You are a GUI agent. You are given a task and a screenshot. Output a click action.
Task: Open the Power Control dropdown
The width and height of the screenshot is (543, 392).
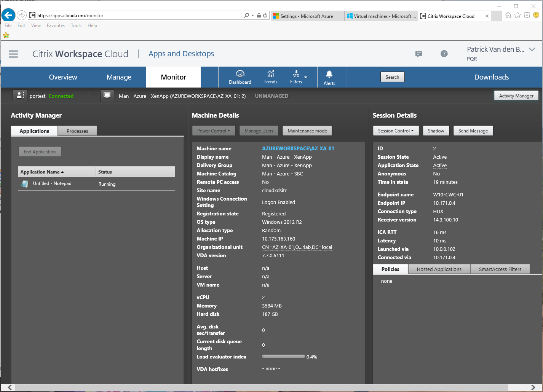[214, 131]
